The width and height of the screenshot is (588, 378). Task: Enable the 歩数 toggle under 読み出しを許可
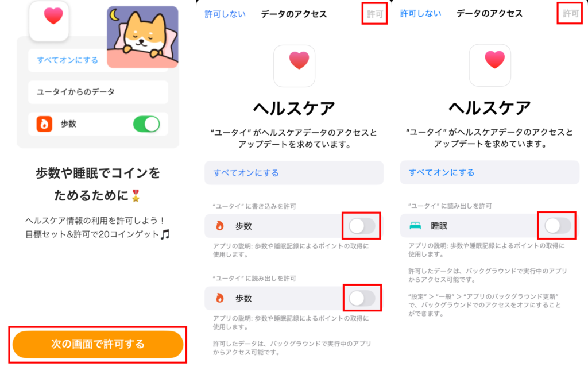(x=362, y=298)
